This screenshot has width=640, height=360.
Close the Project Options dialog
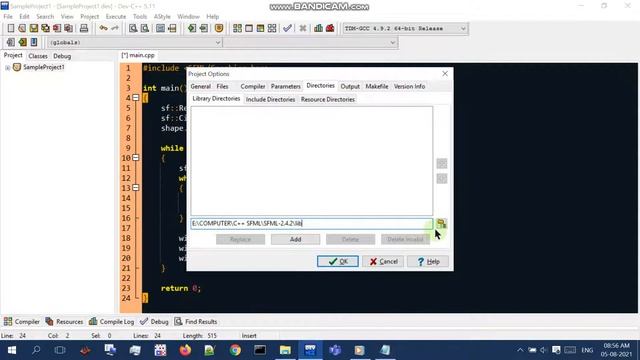coord(445,73)
